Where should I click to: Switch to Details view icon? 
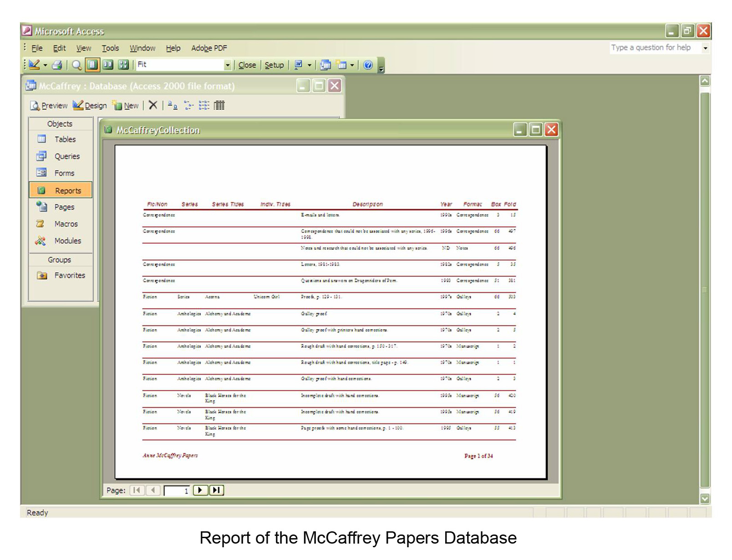tap(219, 106)
